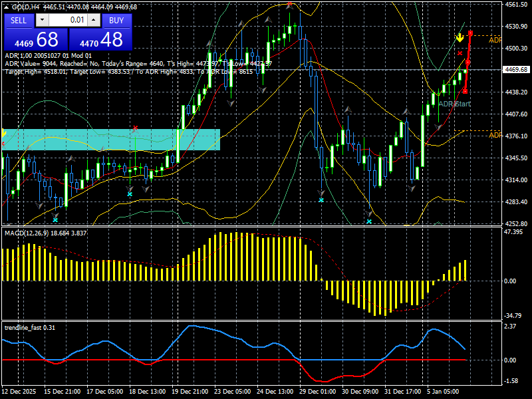This screenshot has width=532, height=399.
Task: Sell at the 4469.68 bid price tile
Action: [x=36, y=39]
